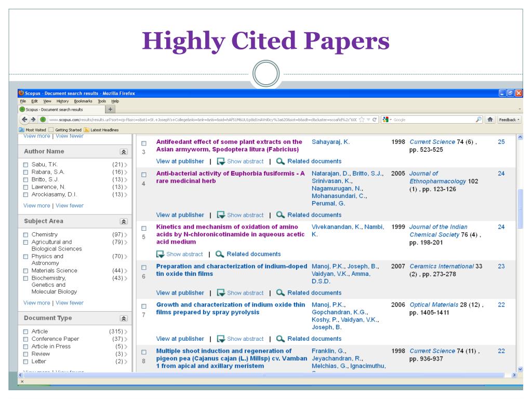This screenshot has height=399, width=532.
Task: Click the Google search engine icon
Action: pyautogui.click(x=385, y=119)
